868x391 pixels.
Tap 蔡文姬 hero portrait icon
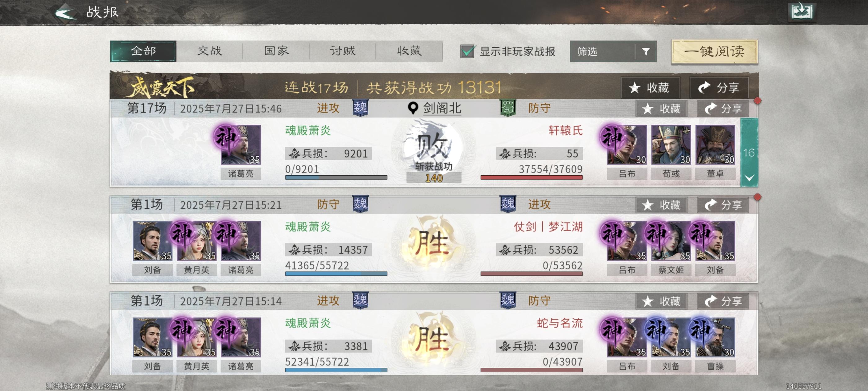click(671, 241)
